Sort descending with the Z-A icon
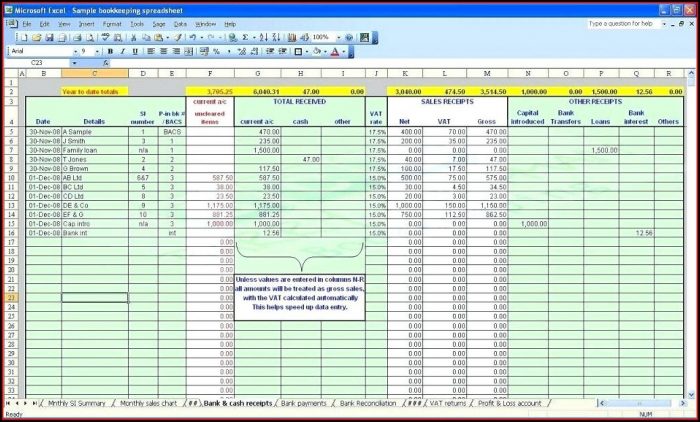Viewport: 700px width, 422px height. coord(276,38)
